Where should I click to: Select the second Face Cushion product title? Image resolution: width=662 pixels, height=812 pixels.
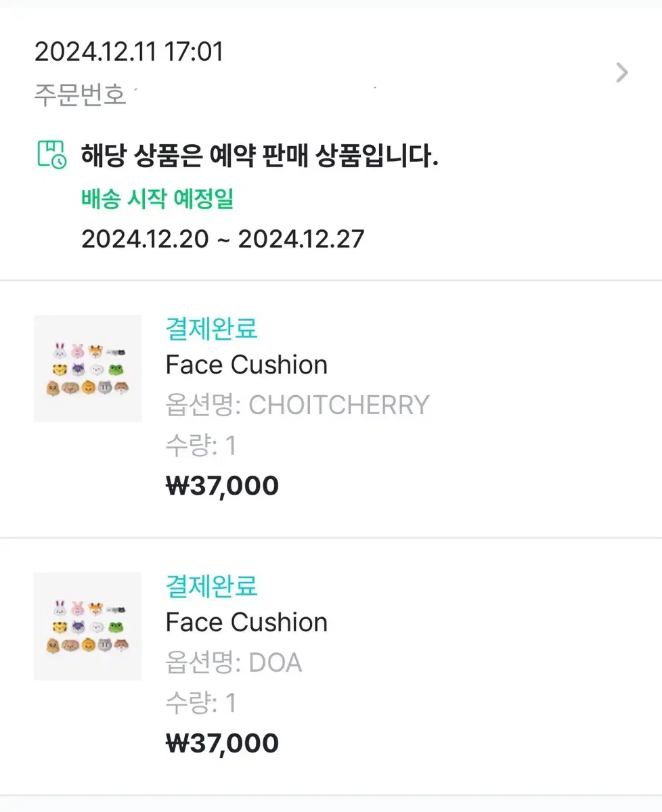(x=246, y=622)
